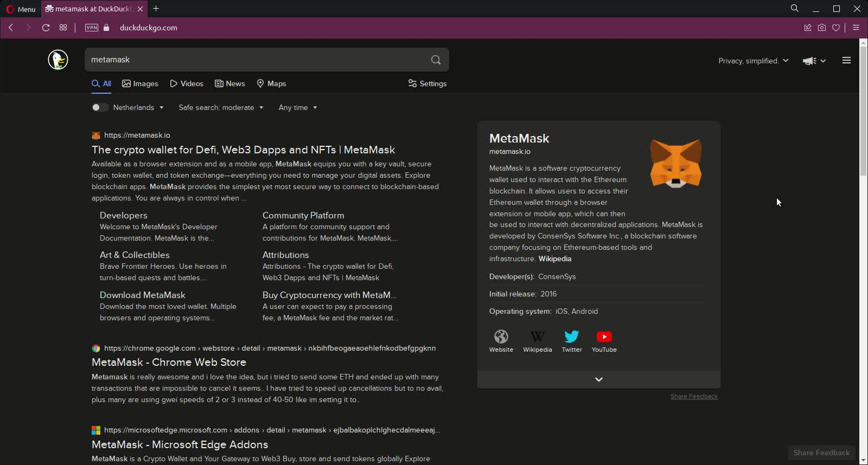Click 'Developer(s): ConsenSys' text
This screenshot has width=868, height=465.
click(x=532, y=276)
